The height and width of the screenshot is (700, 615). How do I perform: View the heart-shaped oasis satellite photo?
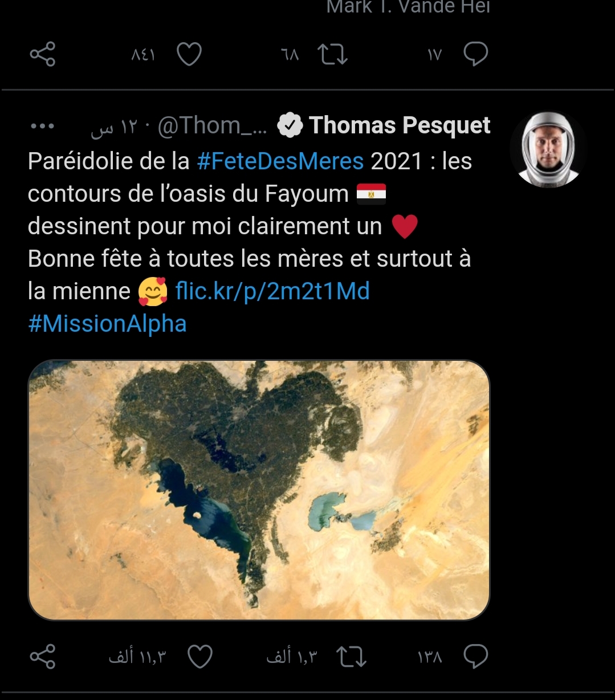[x=259, y=490]
